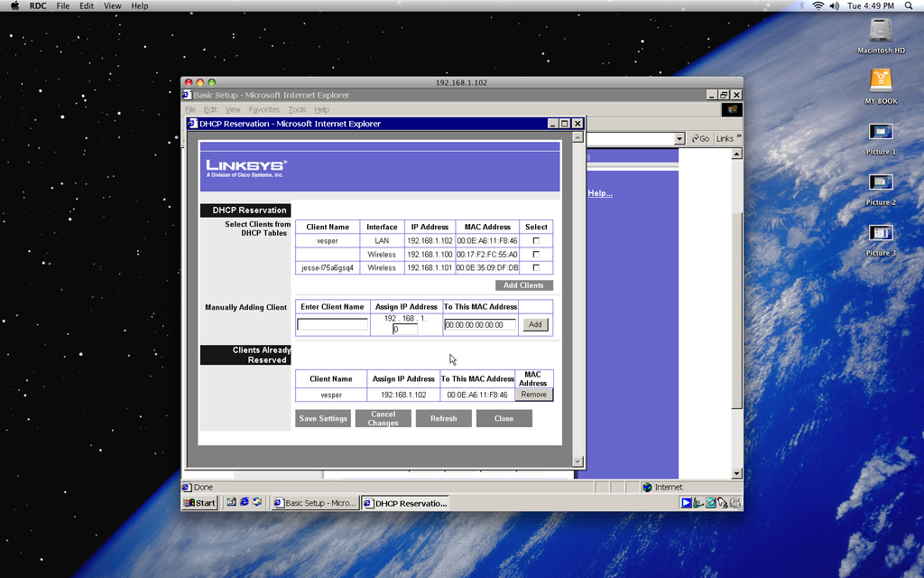
Task: Click the jesse-l75a6gsq4 client name
Action: [328, 267]
